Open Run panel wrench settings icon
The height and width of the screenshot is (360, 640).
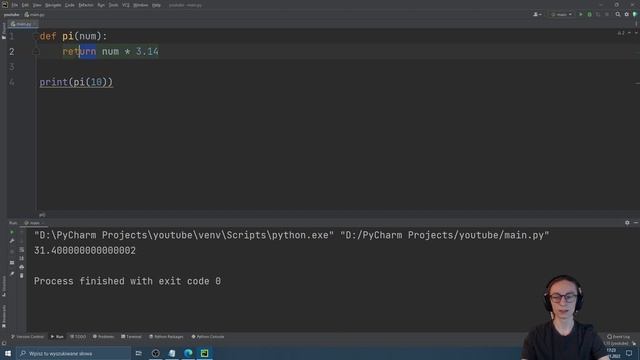[x=12, y=241]
